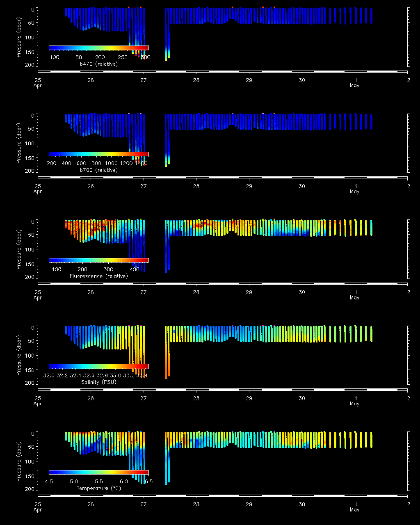Click Pressure (dbar) axis title on temperature plot
The image size is (420, 525).
click(19, 462)
